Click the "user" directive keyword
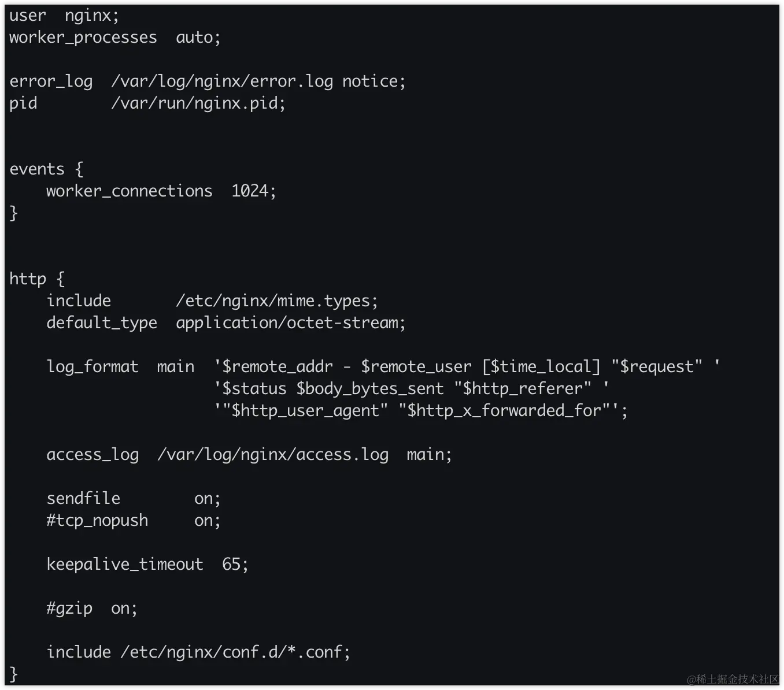This screenshot has width=784, height=690. tap(27, 16)
